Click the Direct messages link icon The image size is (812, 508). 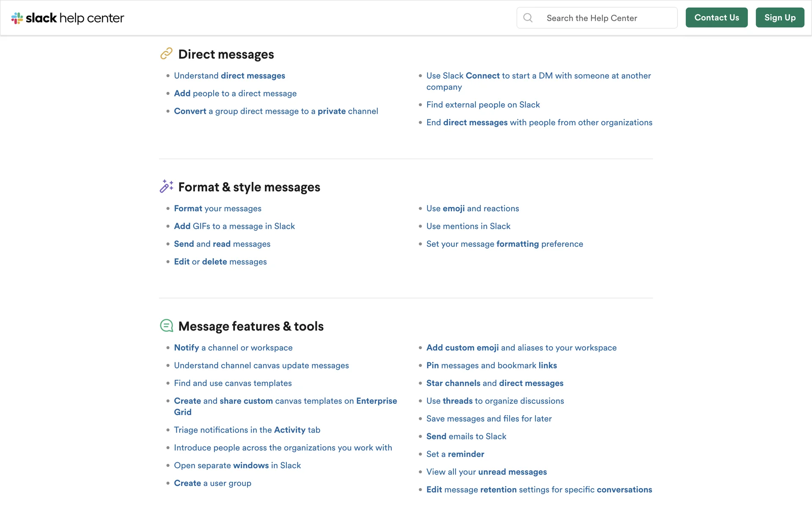[x=166, y=54]
